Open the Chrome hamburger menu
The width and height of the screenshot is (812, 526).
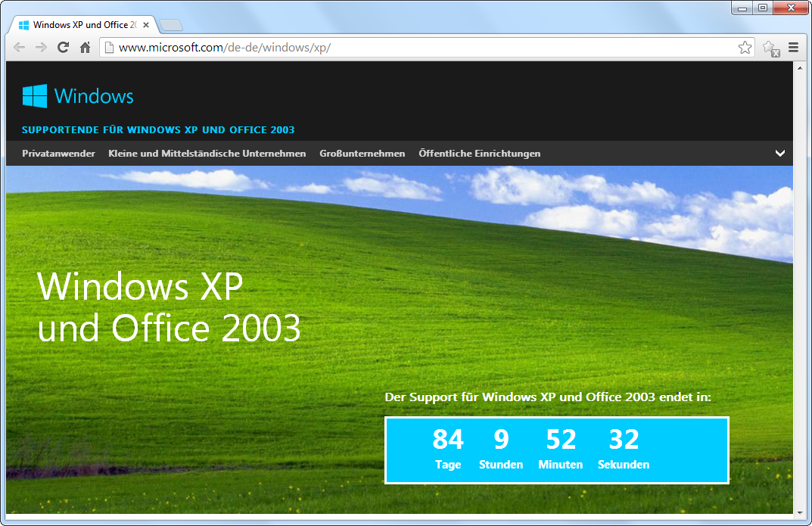(x=793, y=48)
